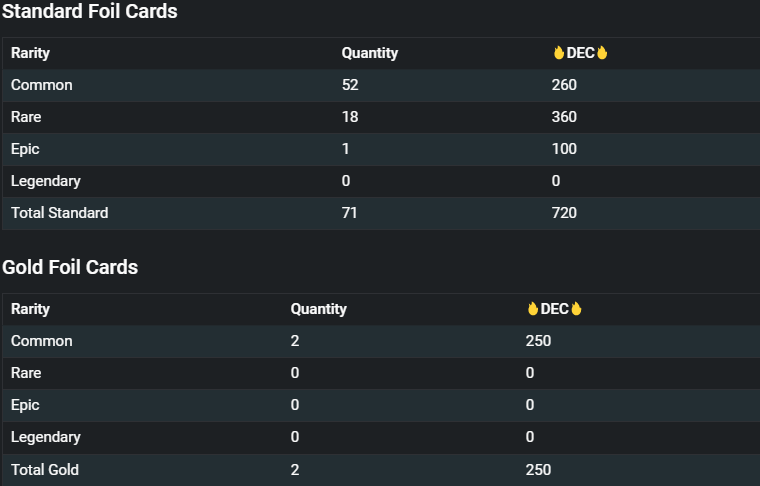This screenshot has width=760, height=486.
Task: Click the Common quantity value 52
Action: pyautogui.click(x=350, y=85)
